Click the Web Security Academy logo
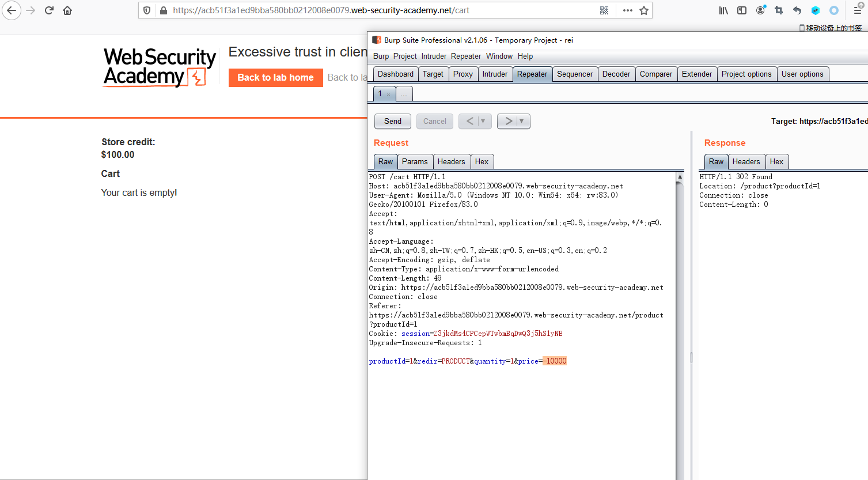Screen dimensions: 868x480 point(160,67)
